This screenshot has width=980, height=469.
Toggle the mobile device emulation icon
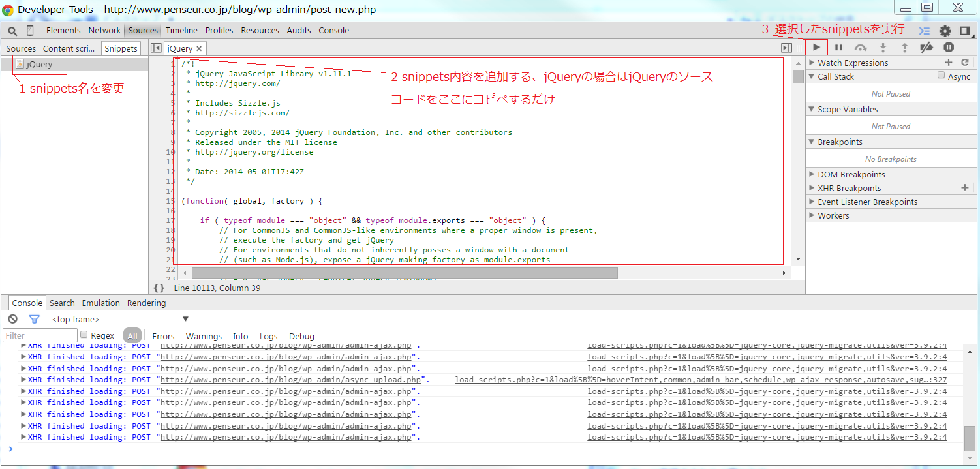click(30, 31)
